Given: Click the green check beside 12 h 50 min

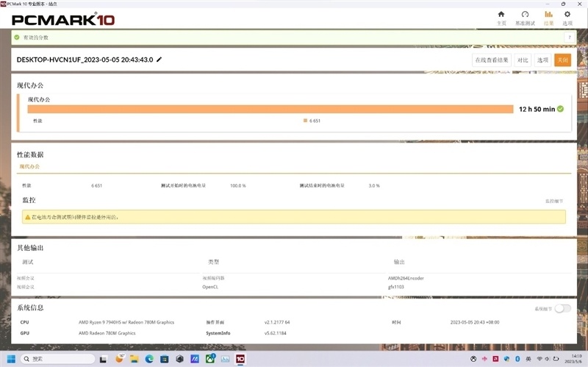Looking at the screenshot, I should tap(560, 109).
